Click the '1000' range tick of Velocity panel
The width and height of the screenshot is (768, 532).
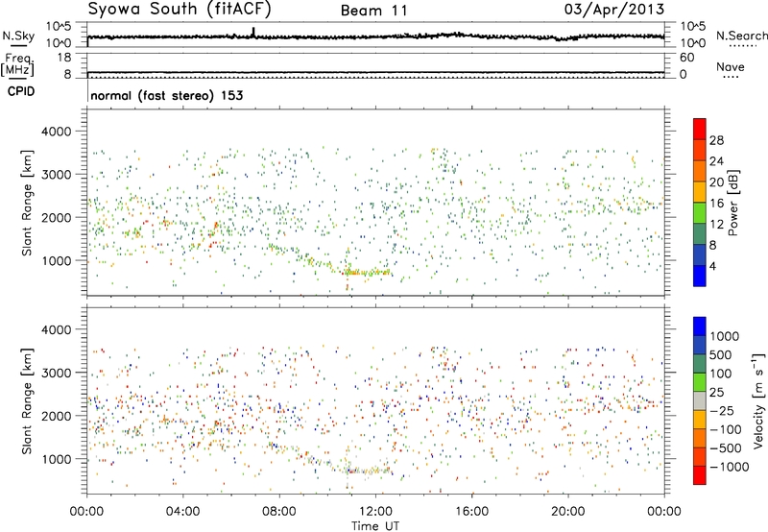tap(56, 459)
